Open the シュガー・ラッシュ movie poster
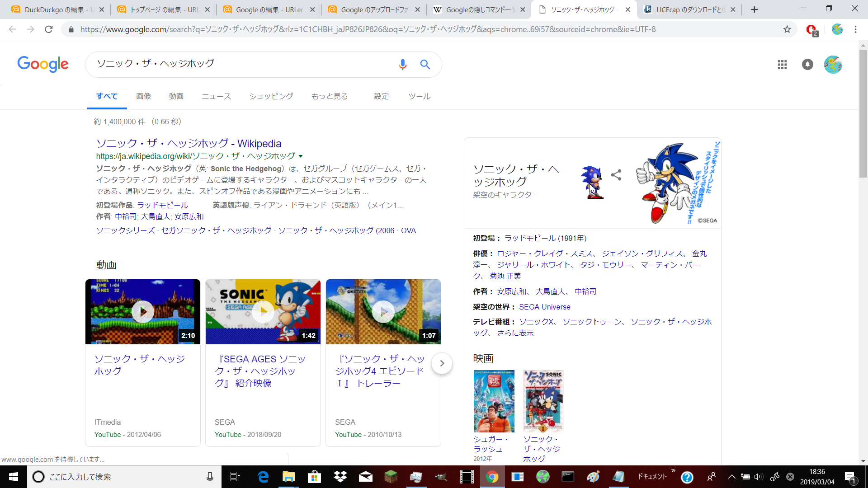 [x=494, y=401]
